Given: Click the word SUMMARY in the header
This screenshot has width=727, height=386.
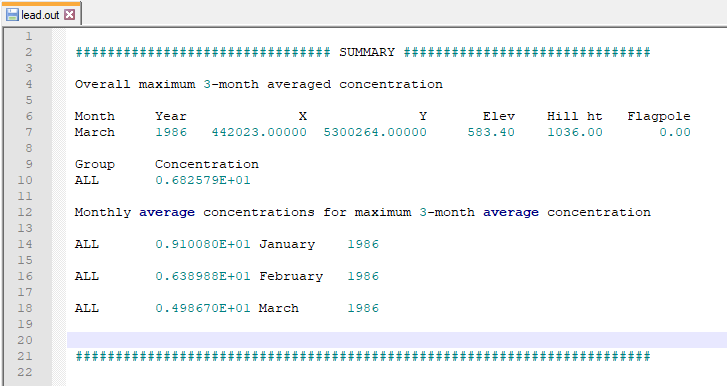Looking at the screenshot, I should (367, 52).
